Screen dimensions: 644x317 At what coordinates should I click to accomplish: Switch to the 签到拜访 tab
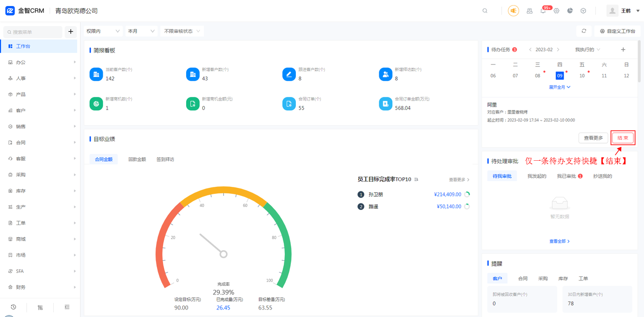(x=165, y=159)
